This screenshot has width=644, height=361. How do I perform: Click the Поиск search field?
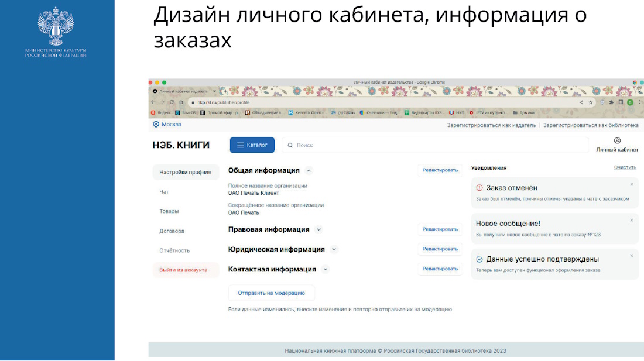point(433,145)
